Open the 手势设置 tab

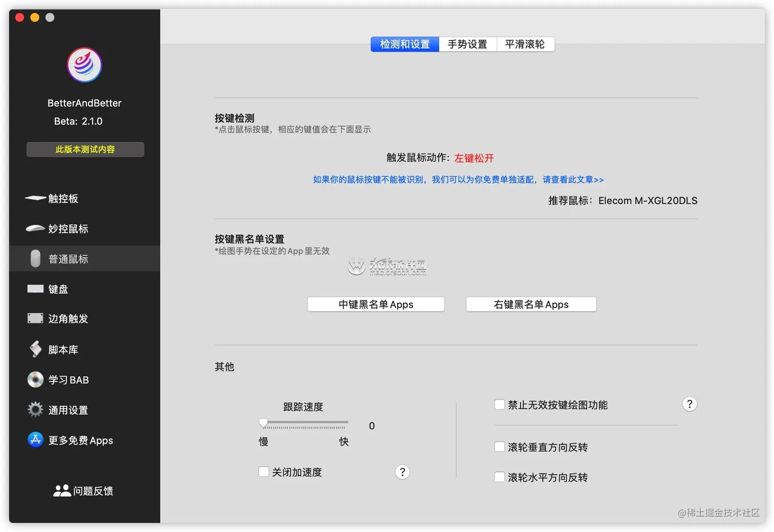pyautogui.click(x=467, y=45)
